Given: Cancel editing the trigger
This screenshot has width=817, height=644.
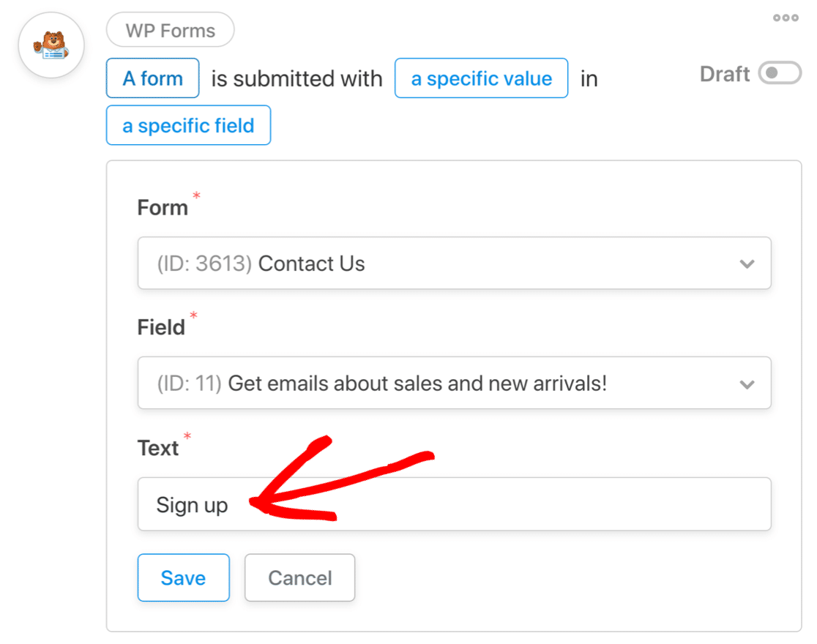Looking at the screenshot, I should (299, 578).
